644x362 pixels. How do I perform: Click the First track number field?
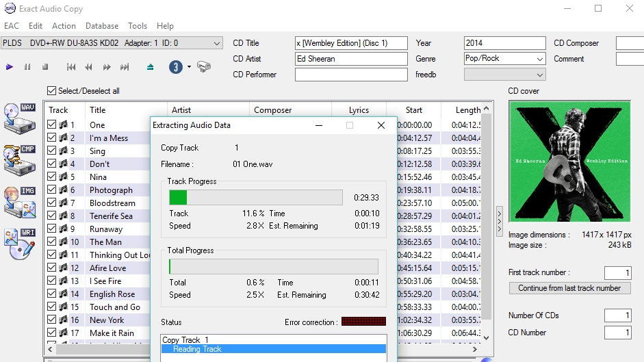(x=618, y=273)
